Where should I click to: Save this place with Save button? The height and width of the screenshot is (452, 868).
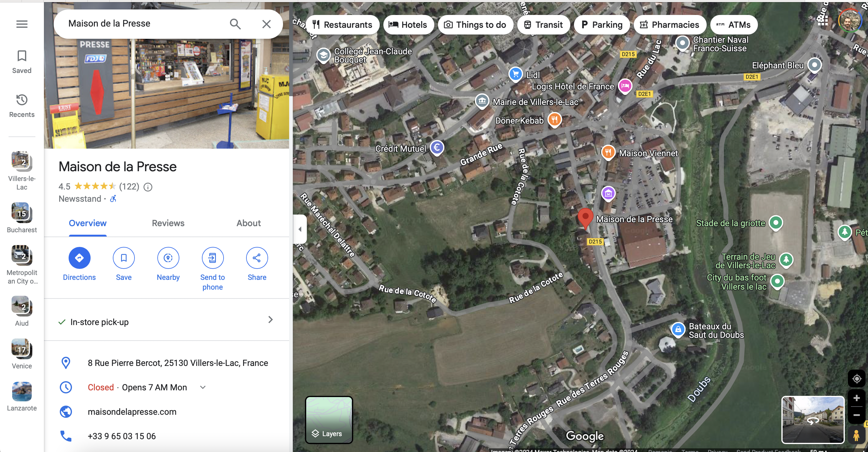tap(124, 258)
